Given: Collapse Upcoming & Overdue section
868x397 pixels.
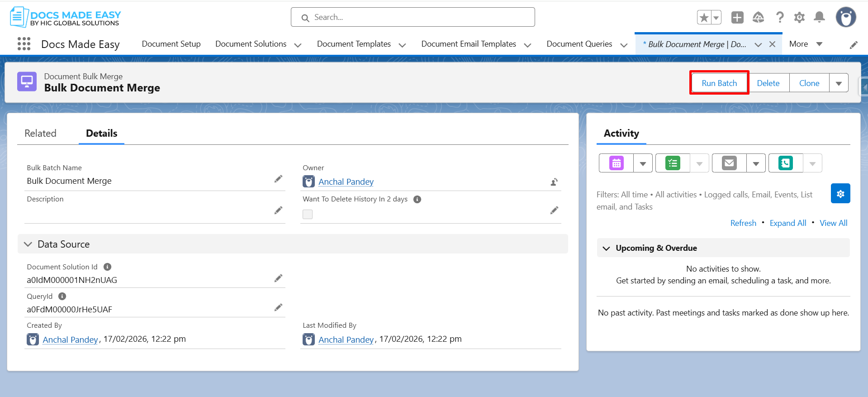Looking at the screenshot, I should (x=607, y=249).
